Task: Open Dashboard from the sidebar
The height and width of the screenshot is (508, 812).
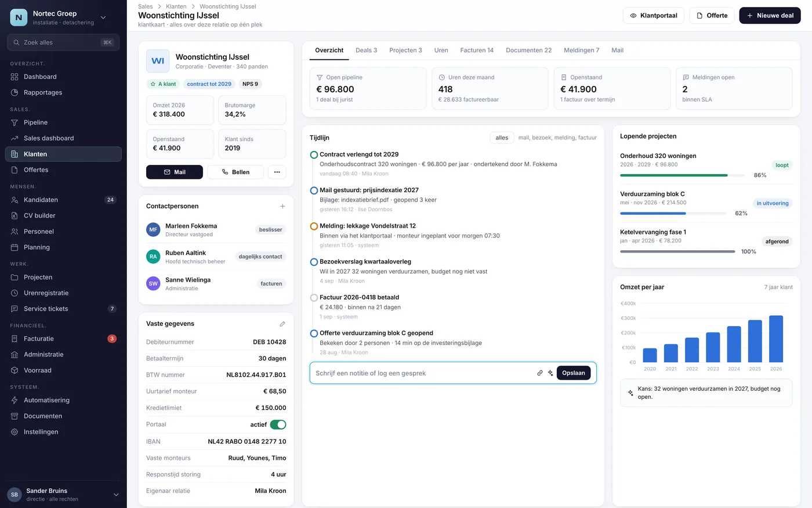Action: point(63,77)
